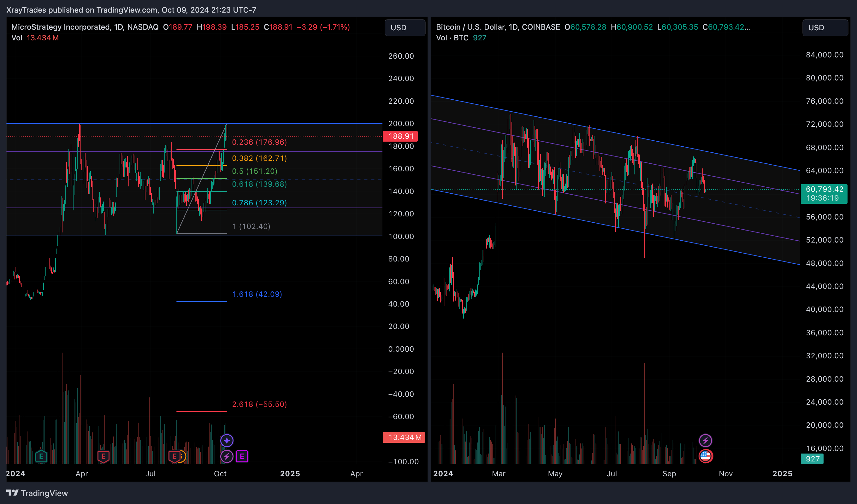Click the 200.00 price axis label

(x=401, y=123)
